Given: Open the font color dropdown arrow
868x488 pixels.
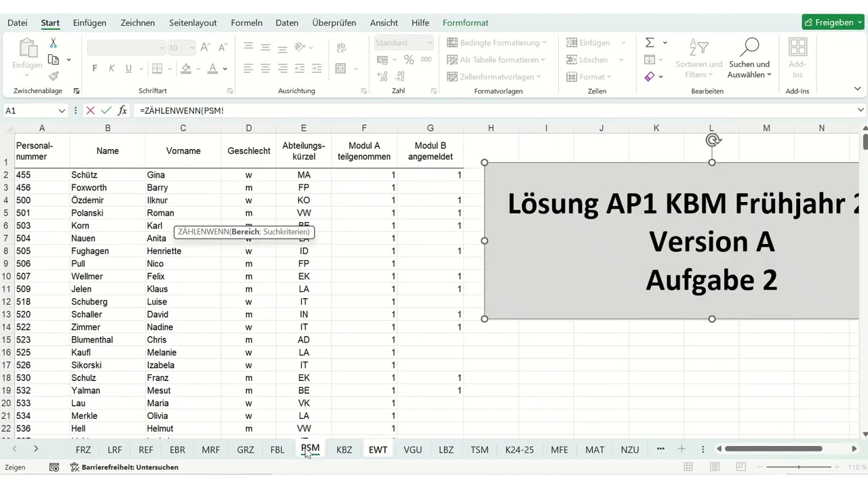Looking at the screenshot, I should pyautogui.click(x=224, y=69).
